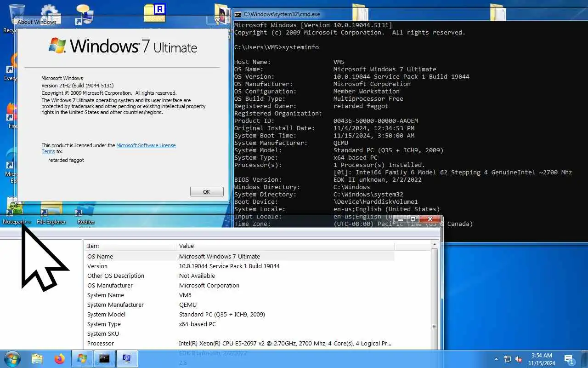Open the notification center icon

coord(569,359)
